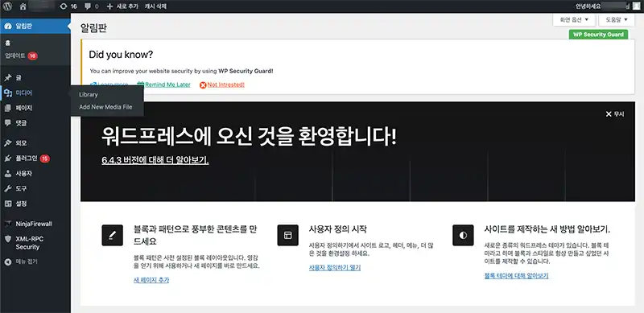The height and width of the screenshot is (313, 644).
Task: Expand 화면 옵션 dropdown
Action: click(574, 20)
